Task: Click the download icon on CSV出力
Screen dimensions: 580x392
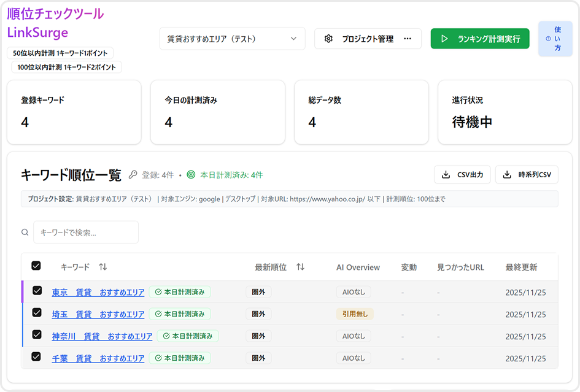Action: (446, 175)
